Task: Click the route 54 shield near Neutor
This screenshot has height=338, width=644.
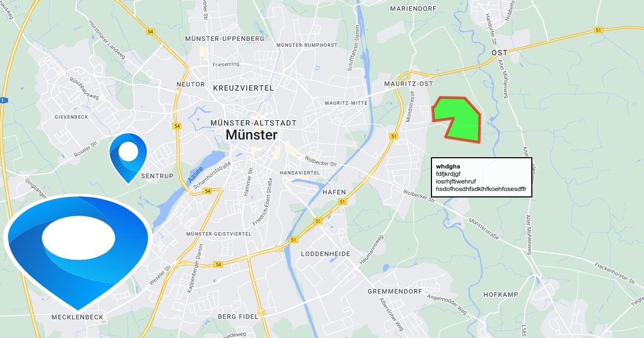Action: coord(177,126)
